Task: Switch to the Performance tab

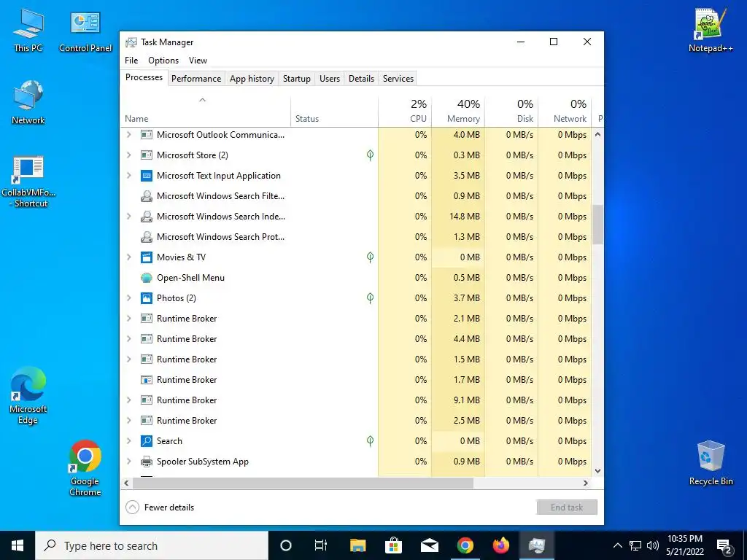Action: click(x=196, y=79)
